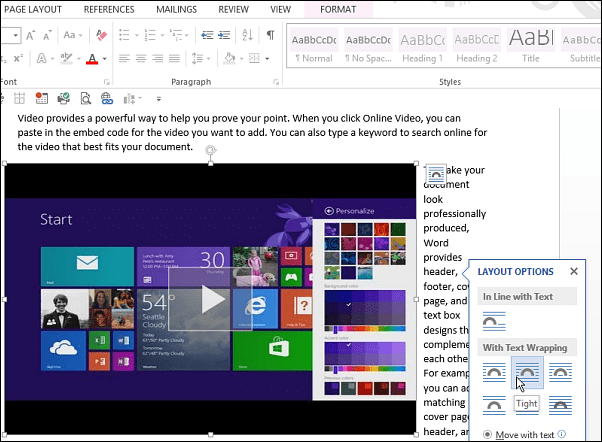Screen dimensions: 602x442
Task: Clear all formatting with eraser icon
Action: click(101, 35)
